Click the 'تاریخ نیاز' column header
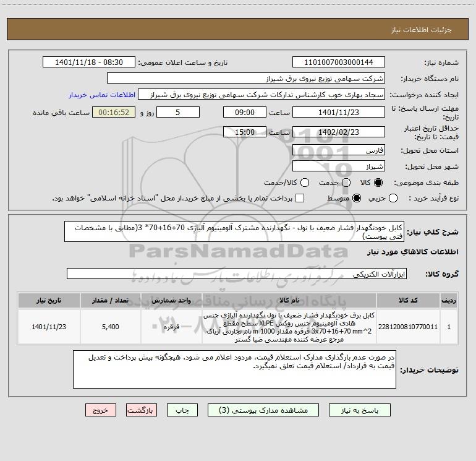This screenshot has height=461, width=476. tap(49, 300)
